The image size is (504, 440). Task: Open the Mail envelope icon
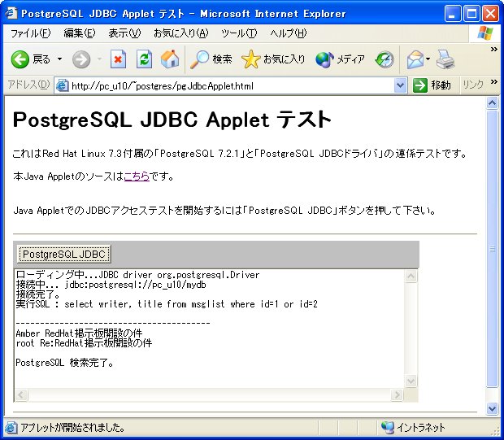tap(415, 59)
